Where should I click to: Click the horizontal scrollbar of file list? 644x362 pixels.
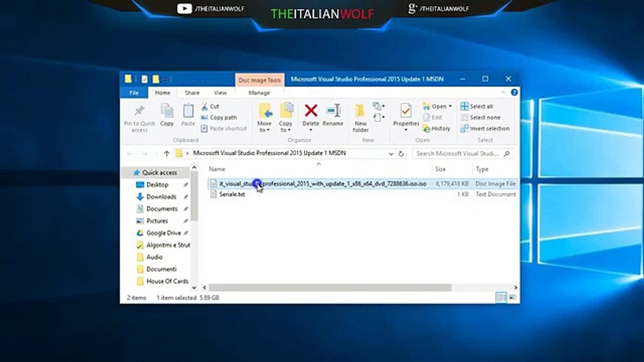(x=330, y=288)
